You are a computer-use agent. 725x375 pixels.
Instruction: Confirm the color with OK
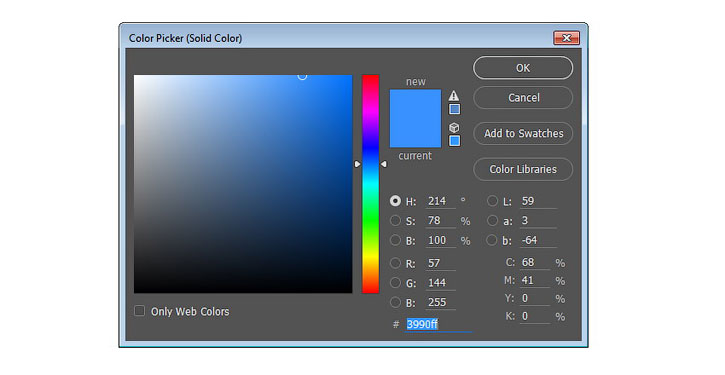click(523, 68)
